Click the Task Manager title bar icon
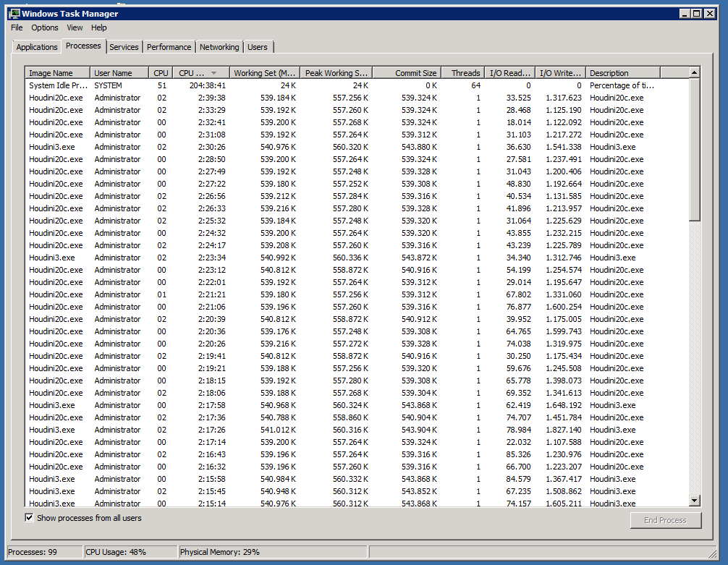Screen dimensions: 728x565 [14, 14]
